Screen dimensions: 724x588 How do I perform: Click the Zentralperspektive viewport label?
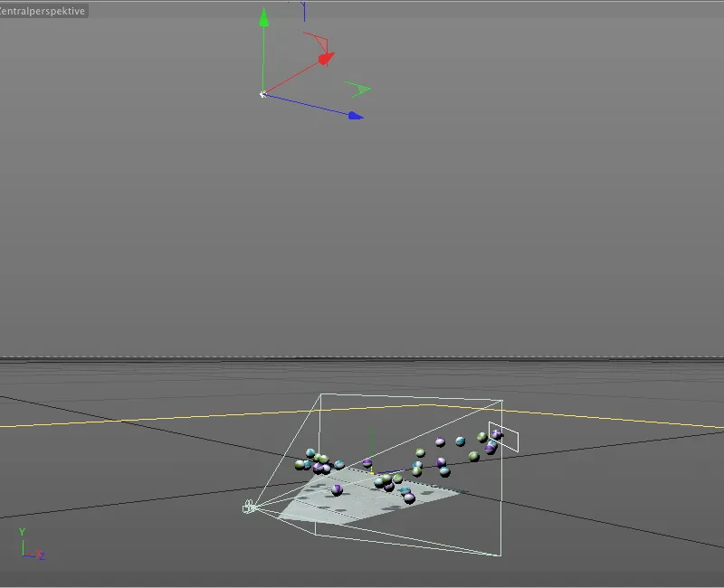coord(43,11)
